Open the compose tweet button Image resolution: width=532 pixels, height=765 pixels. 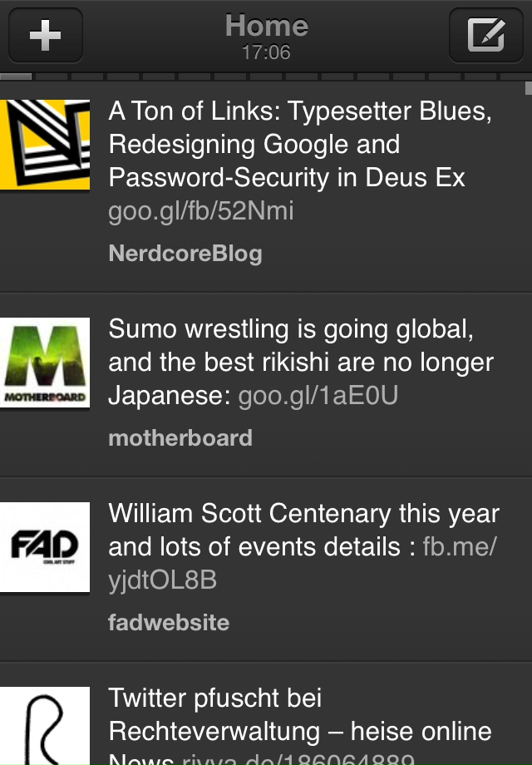pyautogui.click(x=485, y=36)
